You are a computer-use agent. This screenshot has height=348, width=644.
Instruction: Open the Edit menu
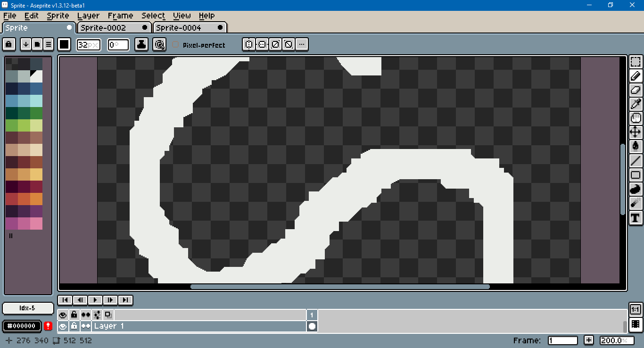(x=32, y=16)
